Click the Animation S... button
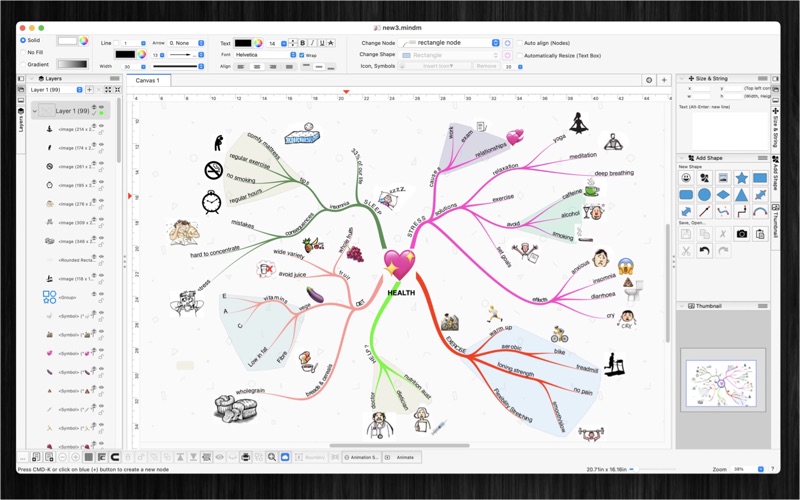800x500 pixels. (361, 457)
